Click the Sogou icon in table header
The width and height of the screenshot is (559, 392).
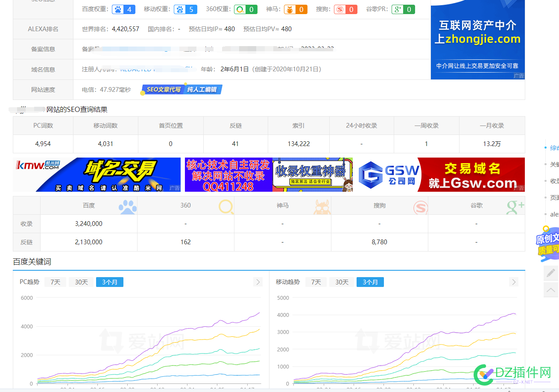(x=421, y=208)
